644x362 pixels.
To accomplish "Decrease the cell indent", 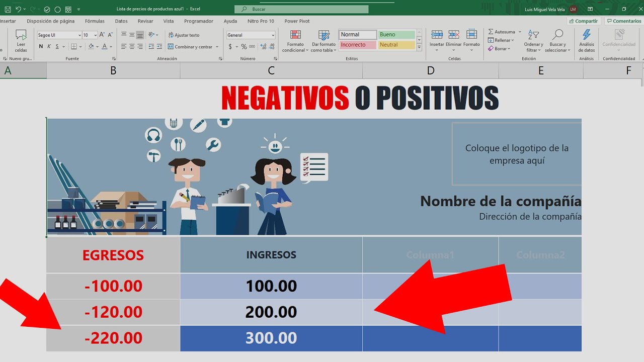I will (150, 46).
